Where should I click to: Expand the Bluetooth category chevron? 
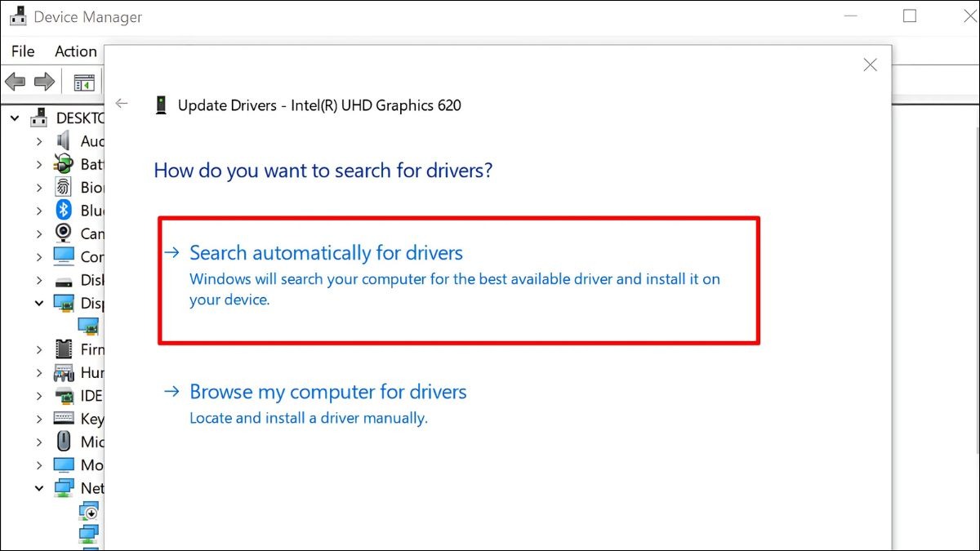click(39, 211)
